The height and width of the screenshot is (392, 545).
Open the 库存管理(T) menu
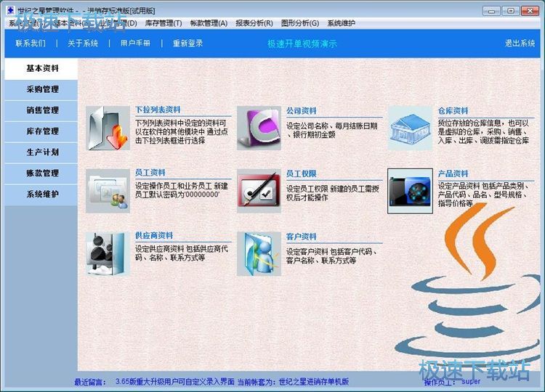pyautogui.click(x=163, y=23)
